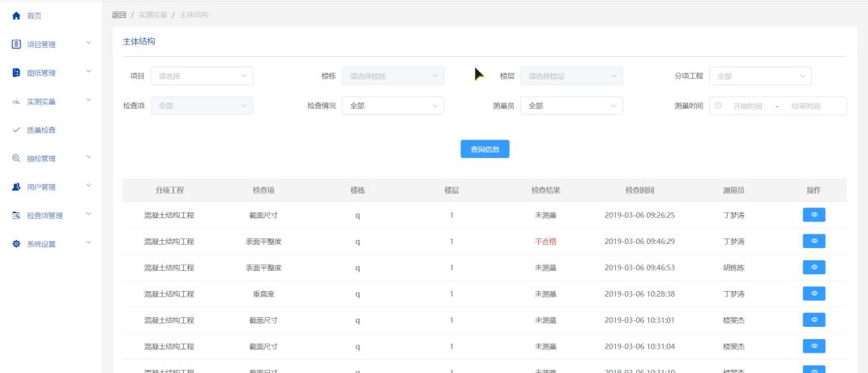
Task: Click 主体结构 breadcrumb item
Action: [x=194, y=15]
